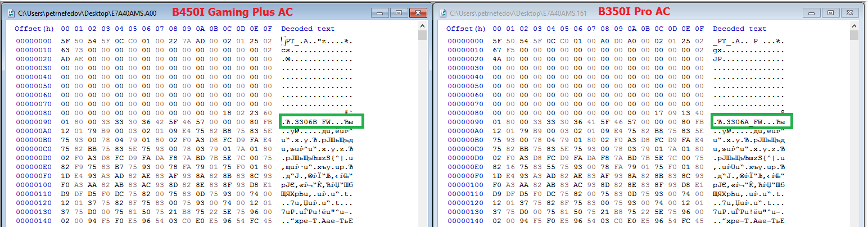The width and height of the screenshot is (868, 227).
Task: Click decoded text starting '_PT_' in 161 window
Action: (x=749, y=41)
